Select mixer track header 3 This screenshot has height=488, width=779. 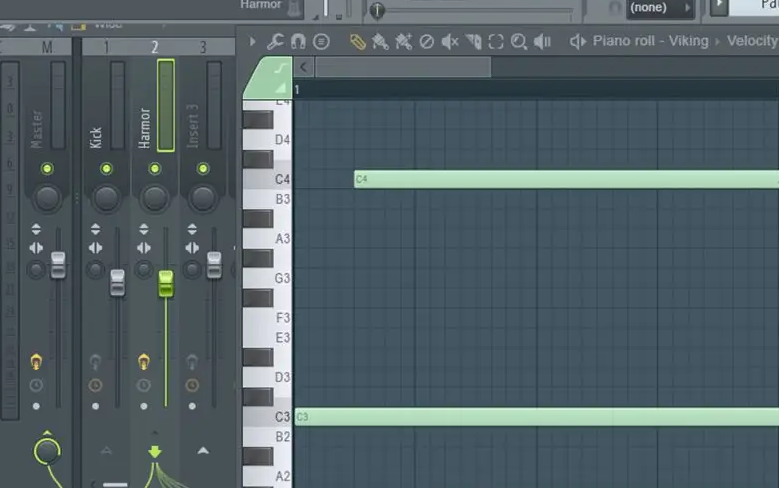203,47
